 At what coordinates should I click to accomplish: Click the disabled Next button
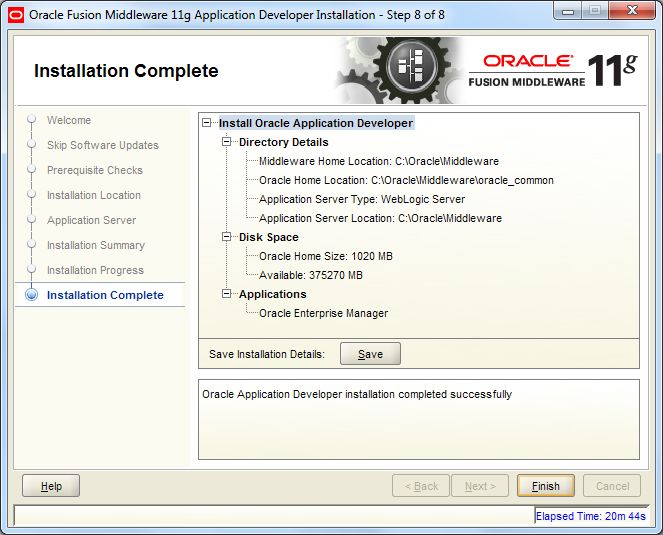480,486
